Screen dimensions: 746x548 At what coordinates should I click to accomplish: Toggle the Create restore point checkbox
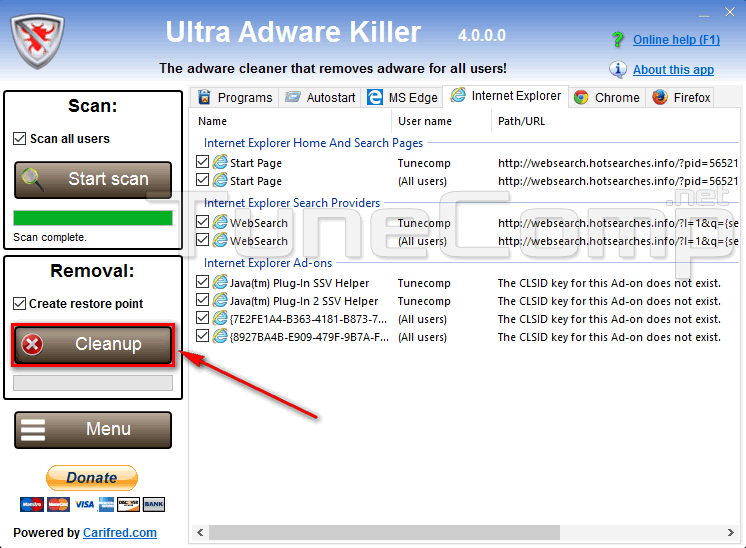pos(20,303)
